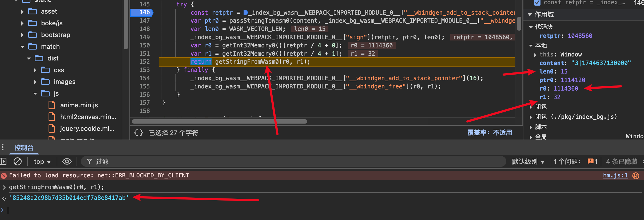Switch to the 控制台 tab
Viewport: 644px width, 220px height.
24,148
